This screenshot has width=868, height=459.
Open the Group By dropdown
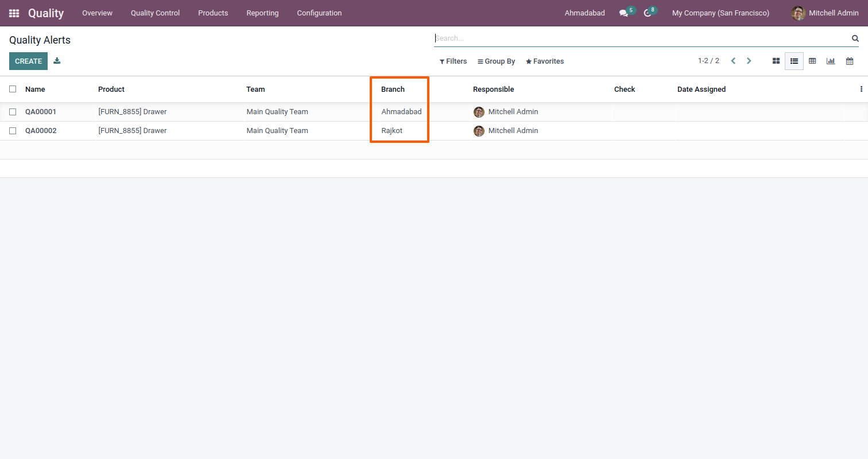tap(496, 61)
